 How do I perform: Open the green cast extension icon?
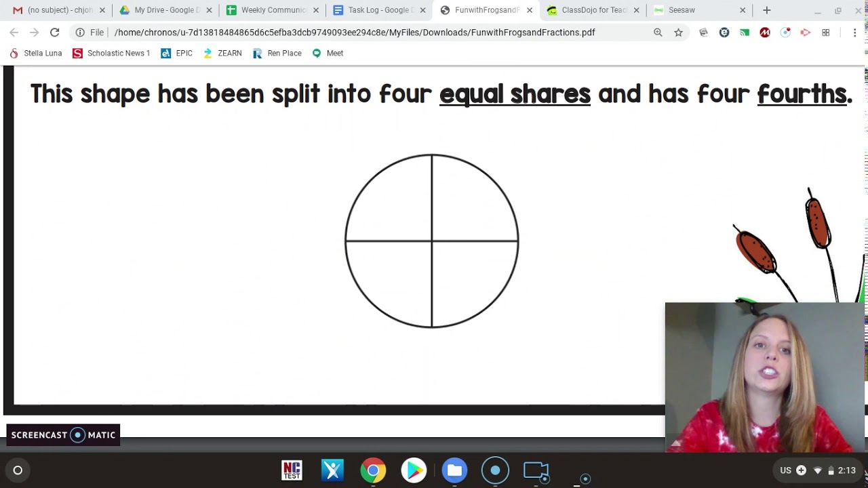coord(745,33)
